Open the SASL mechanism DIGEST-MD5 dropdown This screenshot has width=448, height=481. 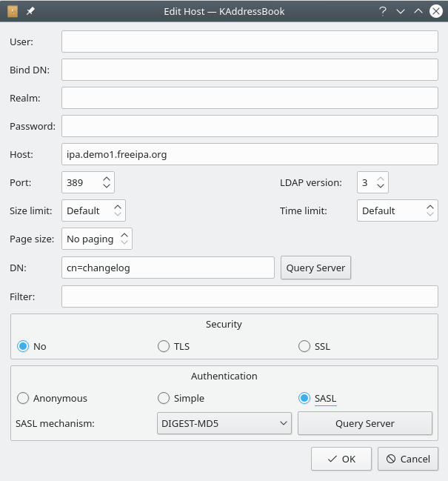[224, 423]
